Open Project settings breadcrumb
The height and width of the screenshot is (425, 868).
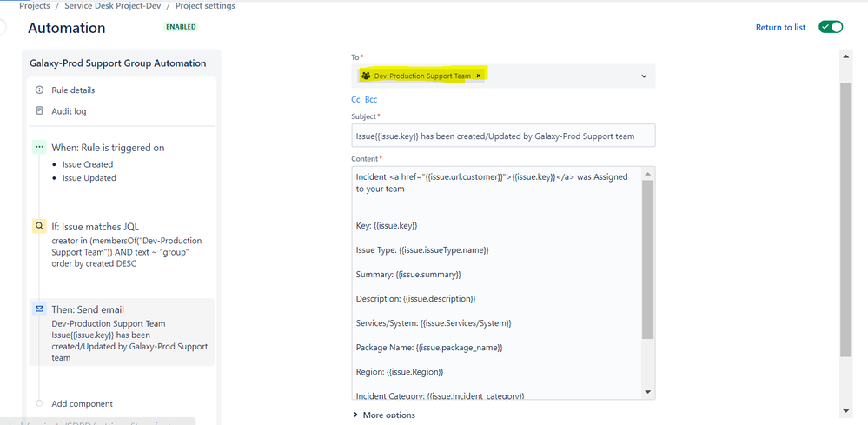pos(205,5)
